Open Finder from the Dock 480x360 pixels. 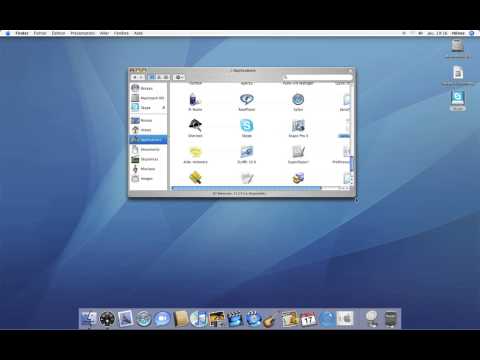[89, 319]
